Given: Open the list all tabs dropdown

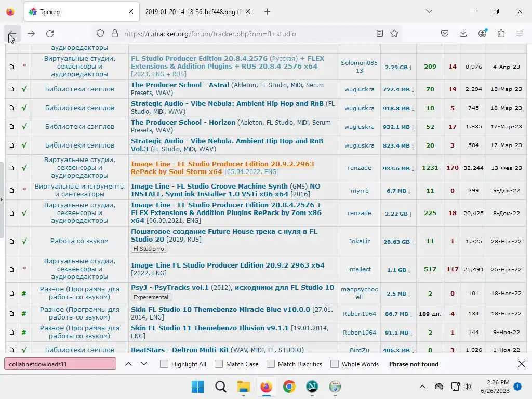Looking at the screenshot, I should tap(429, 11).
